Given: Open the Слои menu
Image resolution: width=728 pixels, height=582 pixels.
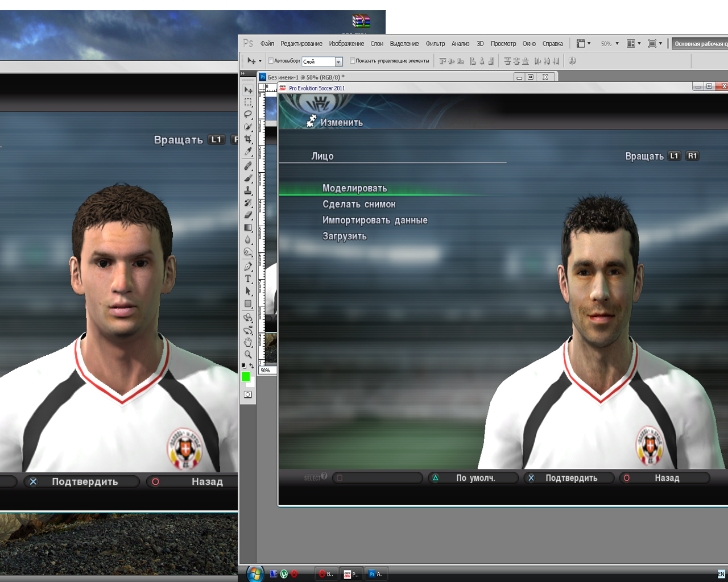Looking at the screenshot, I should click(377, 44).
